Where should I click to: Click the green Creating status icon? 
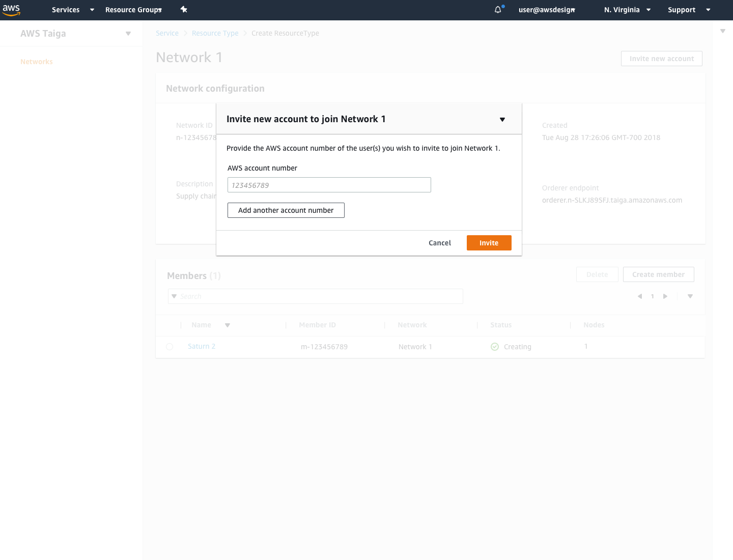coord(495,347)
